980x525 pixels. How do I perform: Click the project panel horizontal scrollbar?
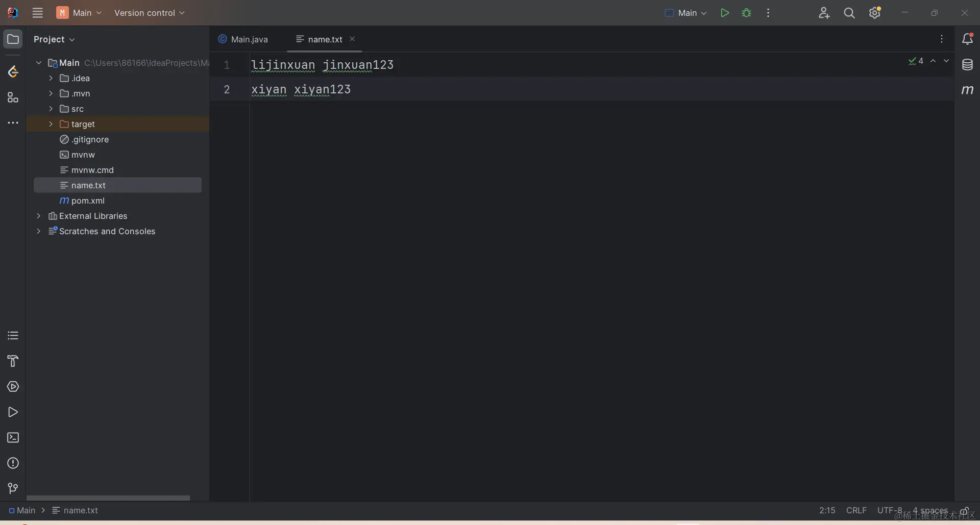point(108,497)
